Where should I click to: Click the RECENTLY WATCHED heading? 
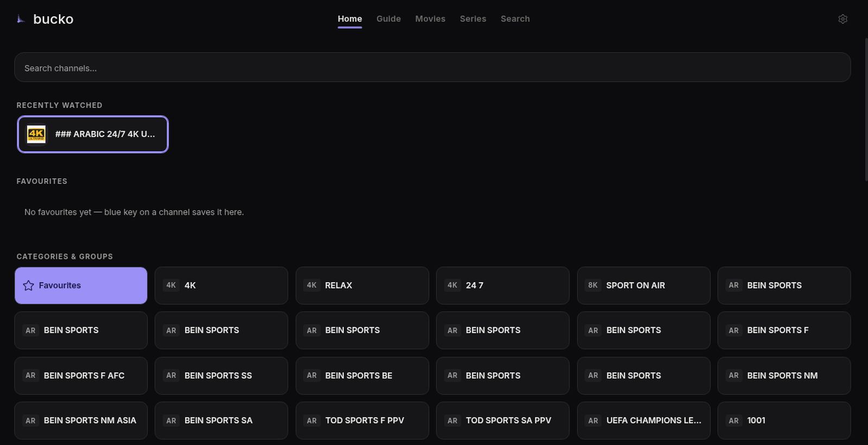pos(59,105)
